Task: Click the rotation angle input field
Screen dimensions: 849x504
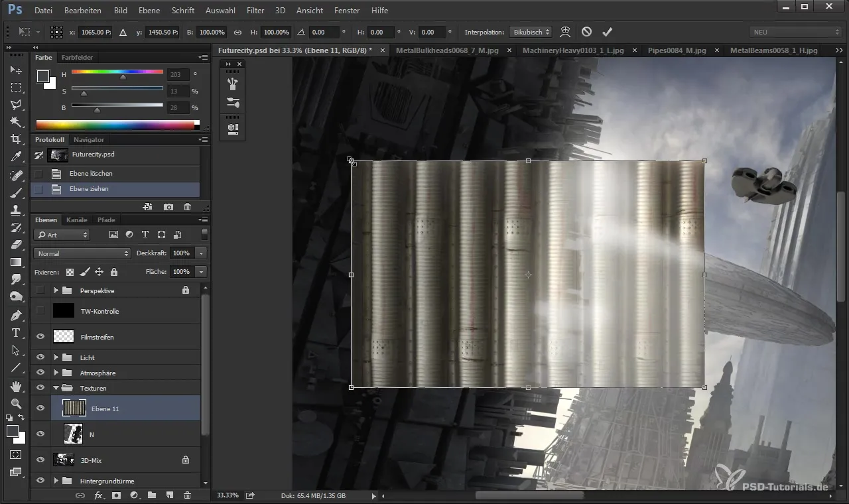Action: pyautogui.click(x=324, y=32)
